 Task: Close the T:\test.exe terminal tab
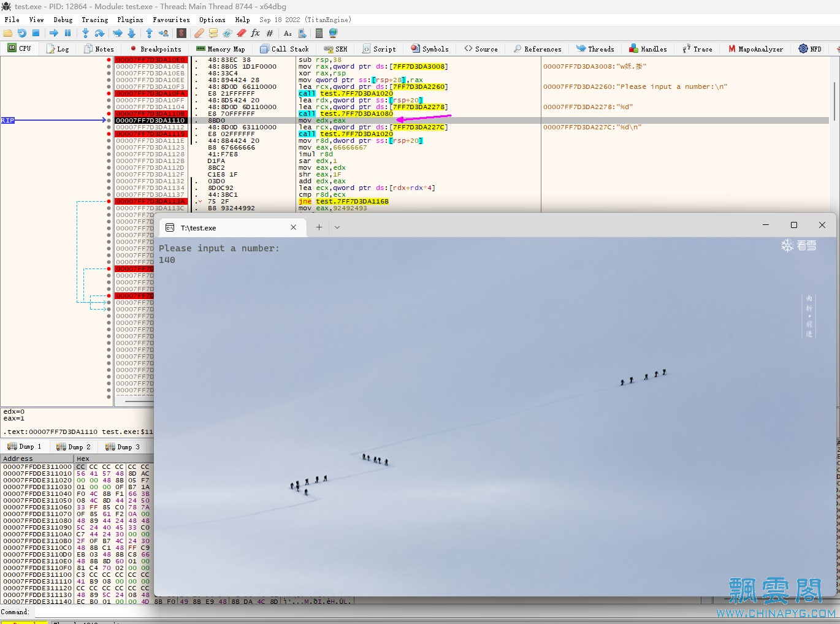click(293, 227)
